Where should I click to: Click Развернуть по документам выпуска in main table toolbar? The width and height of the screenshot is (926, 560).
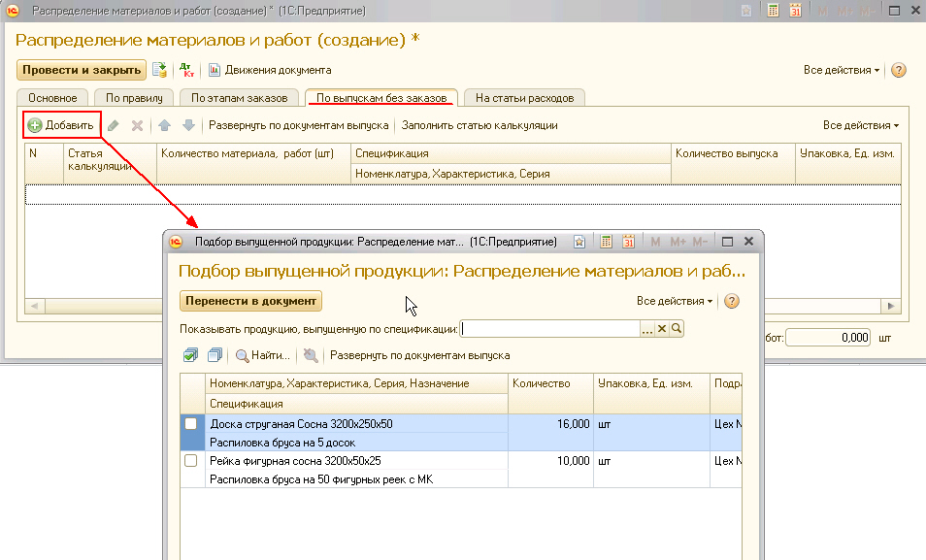coord(298,125)
